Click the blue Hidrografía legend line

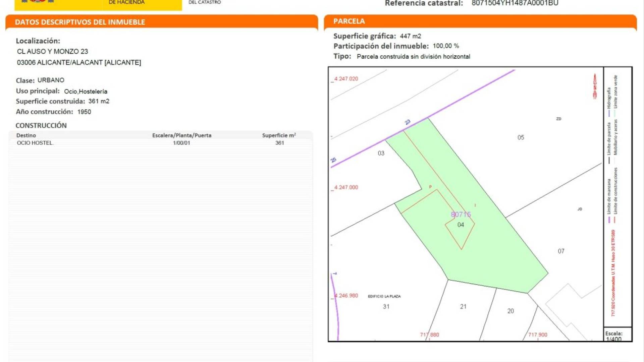609,113
